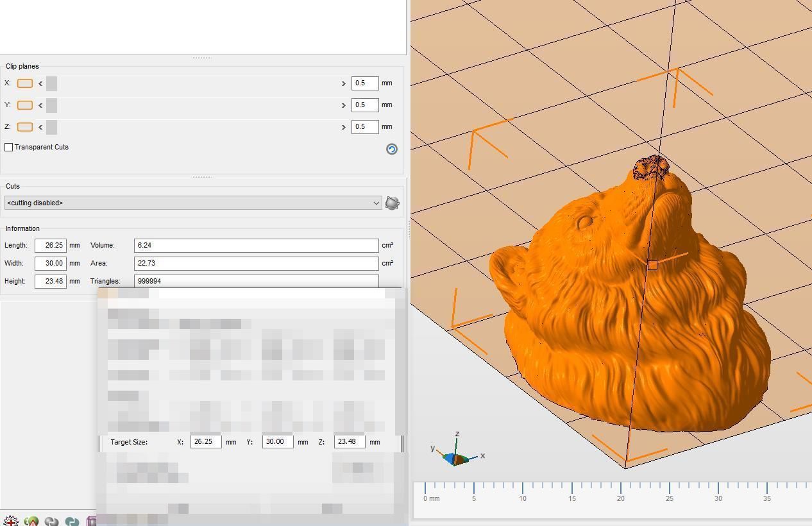
Task: Click the Target Size Z field
Action: click(x=350, y=441)
